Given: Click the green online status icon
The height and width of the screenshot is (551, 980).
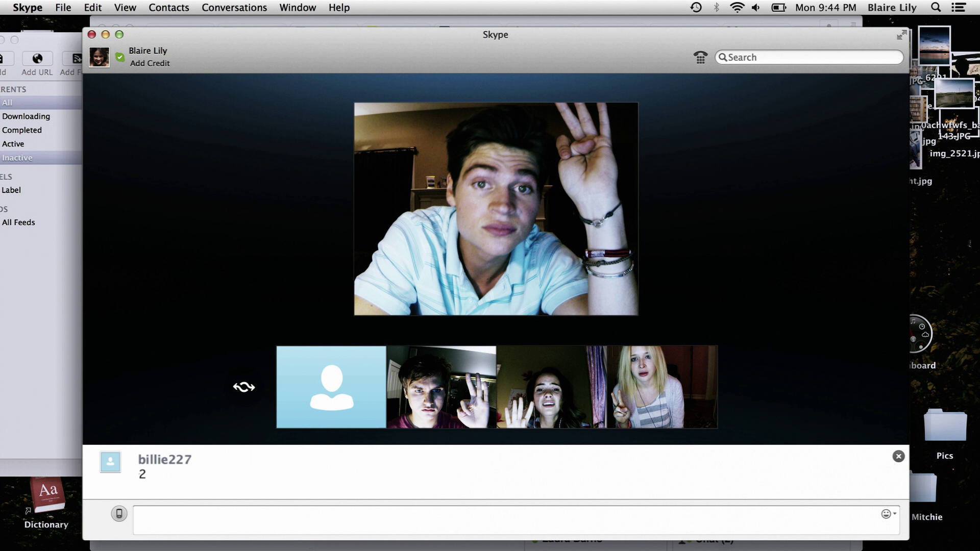Looking at the screenshot, I should click(x=120, y=57).
